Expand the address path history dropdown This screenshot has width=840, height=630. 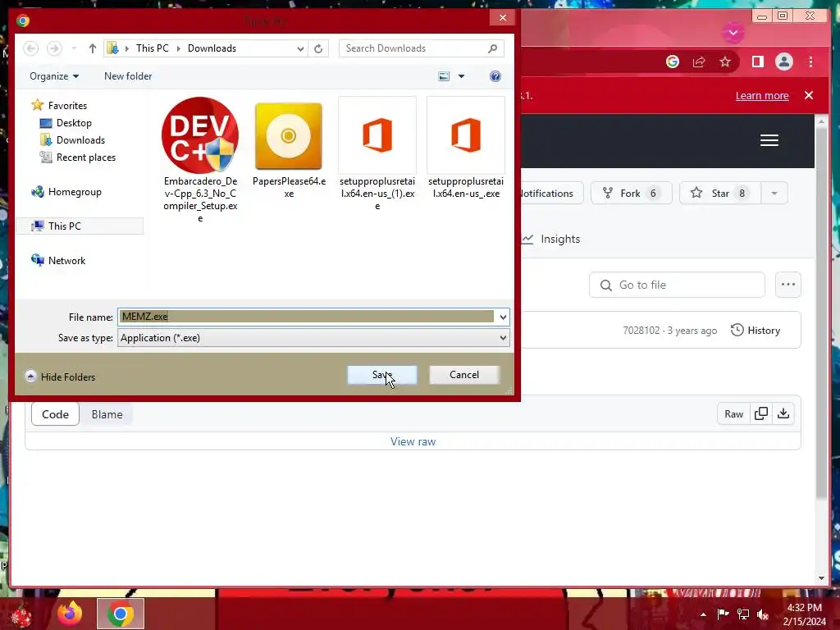(300, 48)
